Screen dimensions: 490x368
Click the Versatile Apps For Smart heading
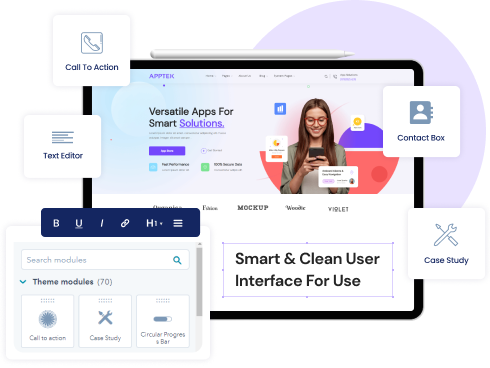point(191,117)
